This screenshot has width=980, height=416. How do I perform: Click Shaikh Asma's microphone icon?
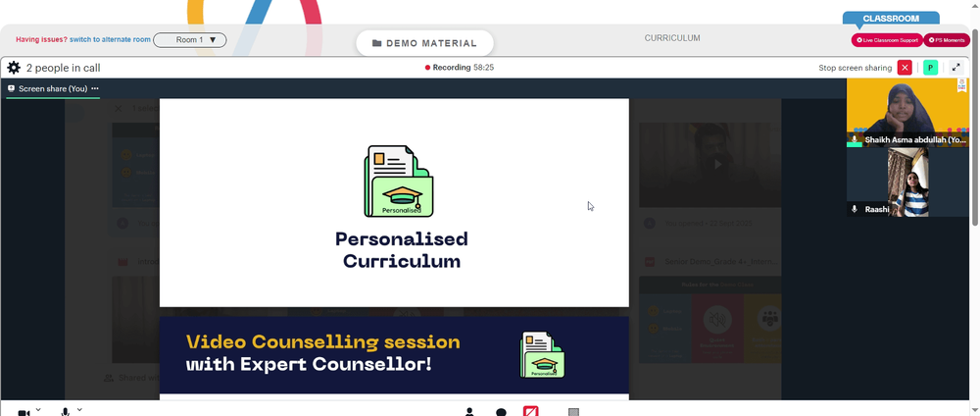pyautogui.click(x=855, y=139)
